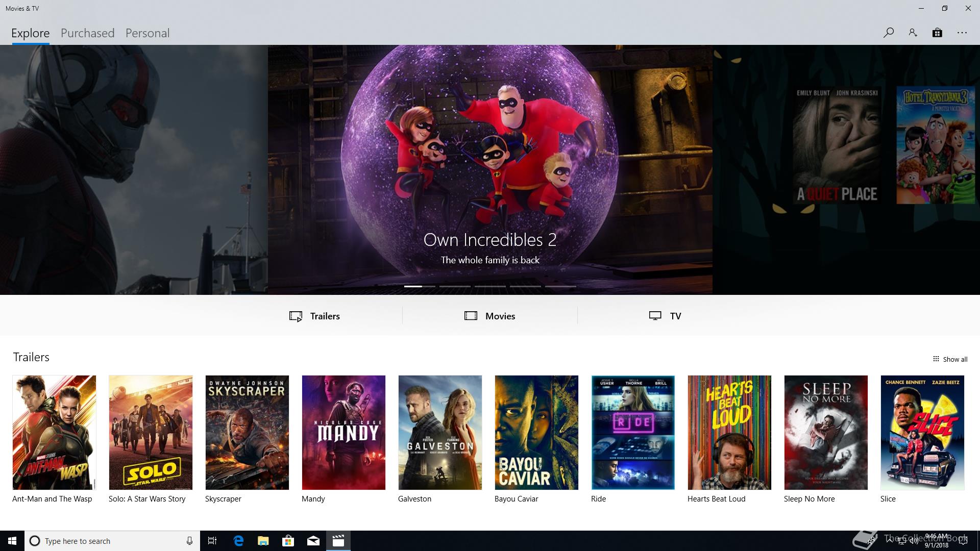Open File Explorer from the taskbar
Viewport: 980px width, 551px height.
263,541
